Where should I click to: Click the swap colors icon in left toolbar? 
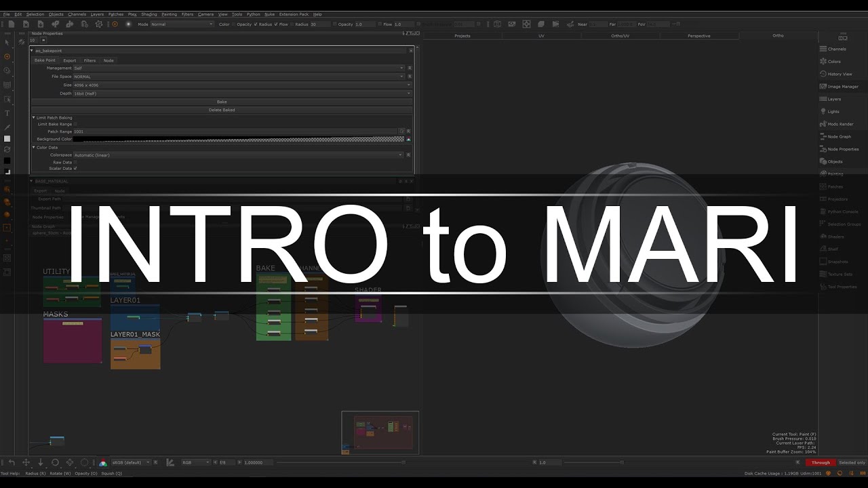(7, 149)
